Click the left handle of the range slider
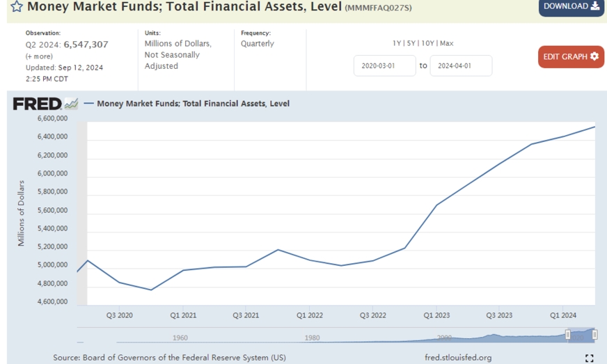The width and height of the screenshot is (607, 364). (x=568, y=335)
